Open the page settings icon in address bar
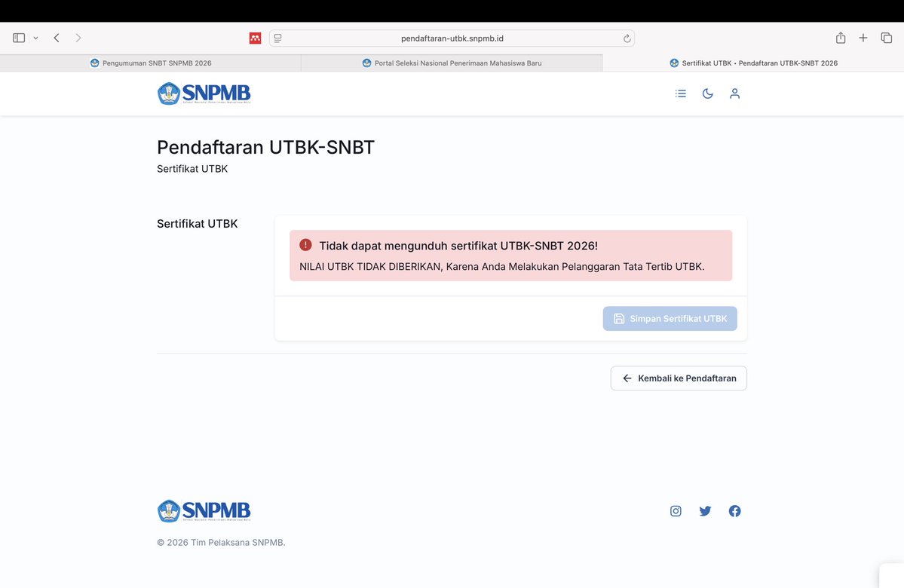This screenshot has width=904, height=588. (x=278, y=38)
